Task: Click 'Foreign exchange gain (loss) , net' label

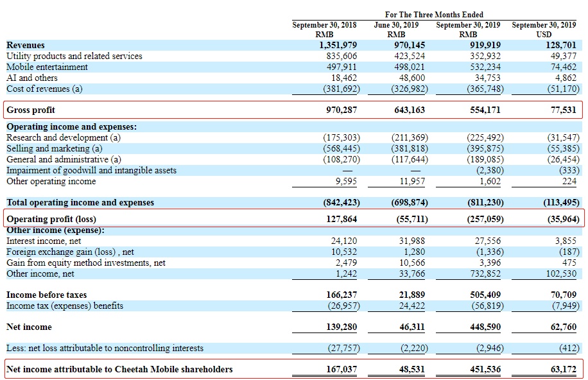Action: tap(70, 252)
